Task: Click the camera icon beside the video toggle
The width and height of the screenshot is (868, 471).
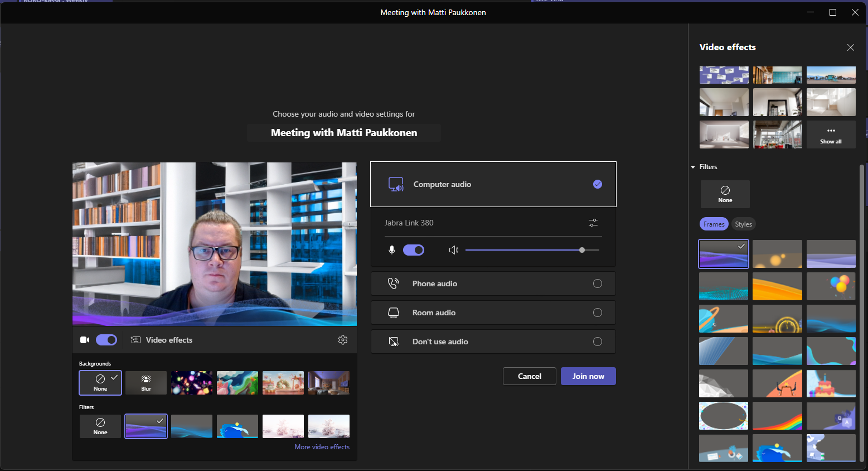Action: click(x=85, y=339)
